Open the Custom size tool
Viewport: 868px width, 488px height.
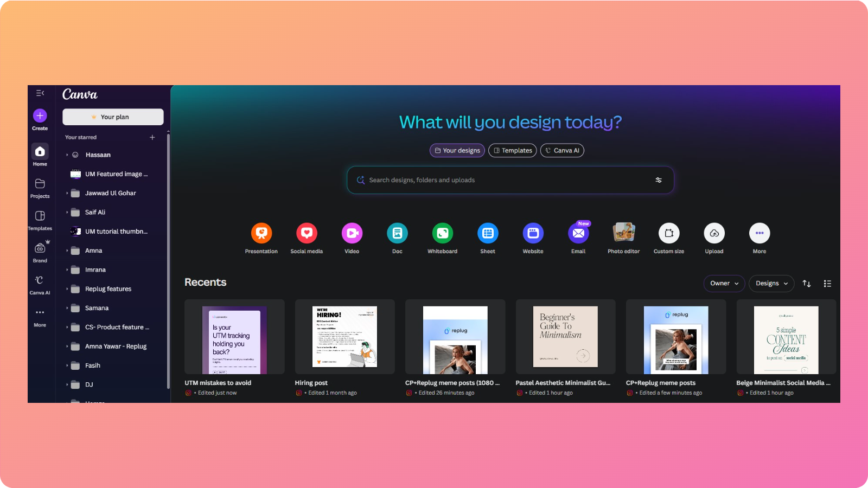pos(668,232)
